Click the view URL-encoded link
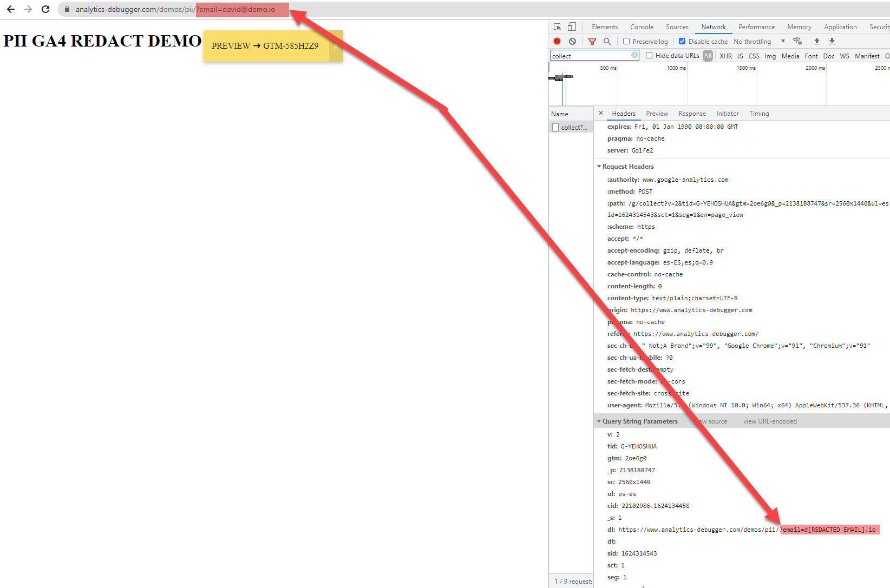 [x=770, y=421]
